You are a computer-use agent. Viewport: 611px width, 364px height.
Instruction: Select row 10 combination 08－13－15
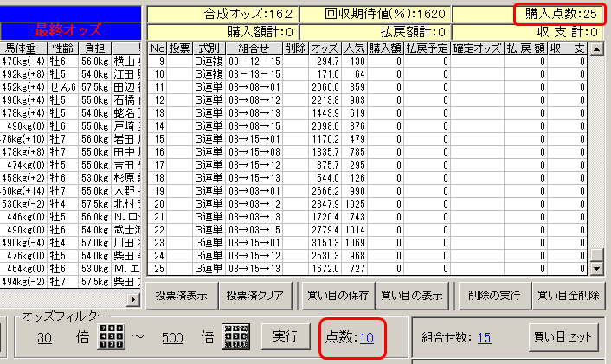tap(254, 74)
